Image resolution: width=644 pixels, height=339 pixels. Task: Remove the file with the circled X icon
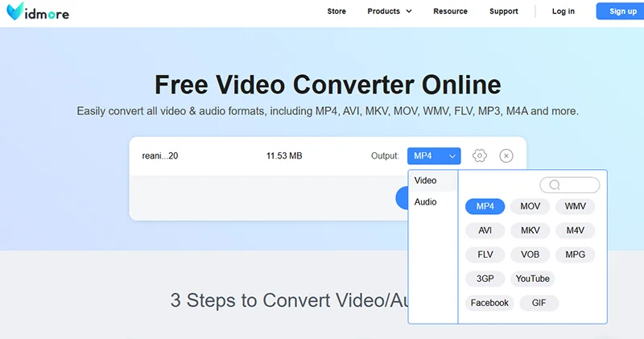pos(506,155)
